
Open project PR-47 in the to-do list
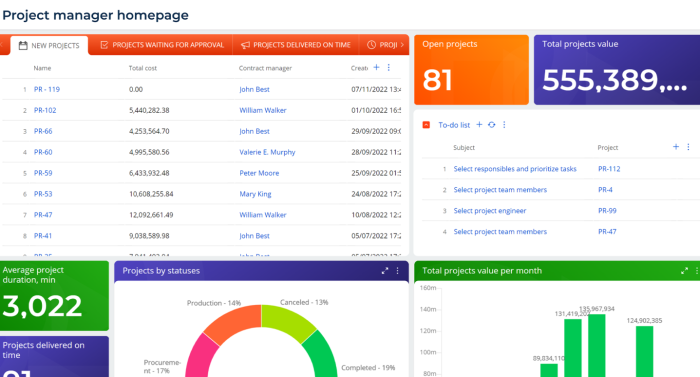click(607, 232)
